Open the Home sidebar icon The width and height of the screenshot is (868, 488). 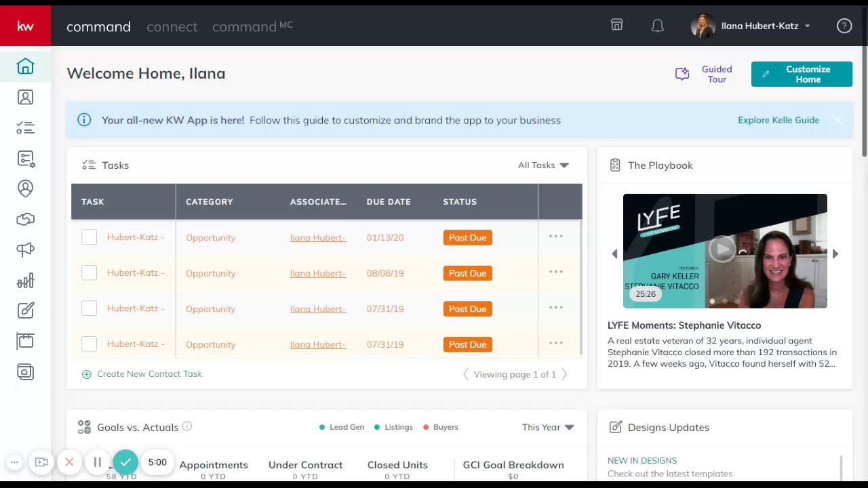click(x=25, y=66)
